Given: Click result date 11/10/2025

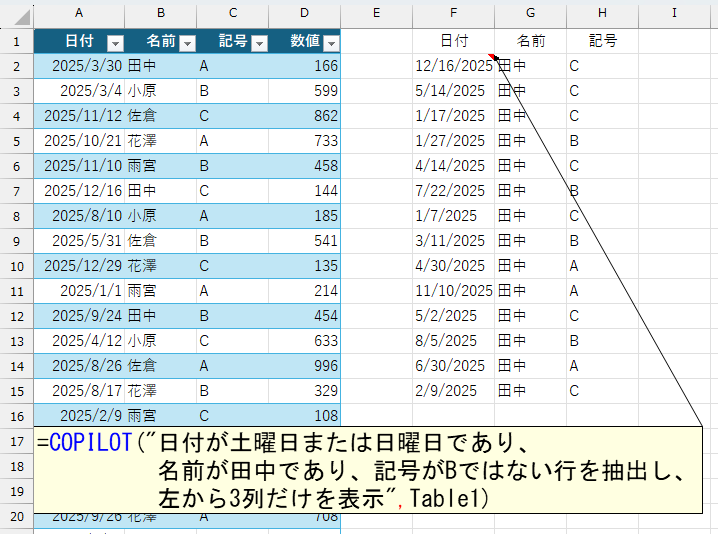Looking at the screenshot, I should [453, 291].
